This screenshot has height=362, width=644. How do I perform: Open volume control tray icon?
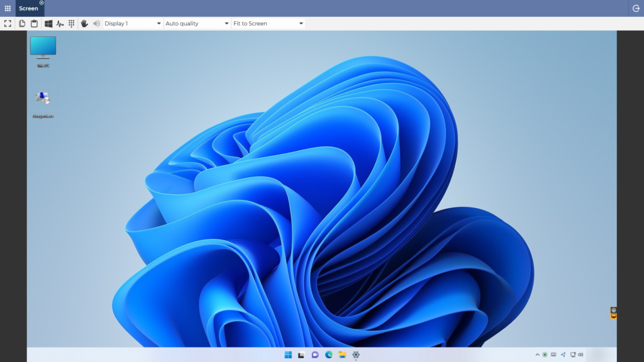[580, 354]
